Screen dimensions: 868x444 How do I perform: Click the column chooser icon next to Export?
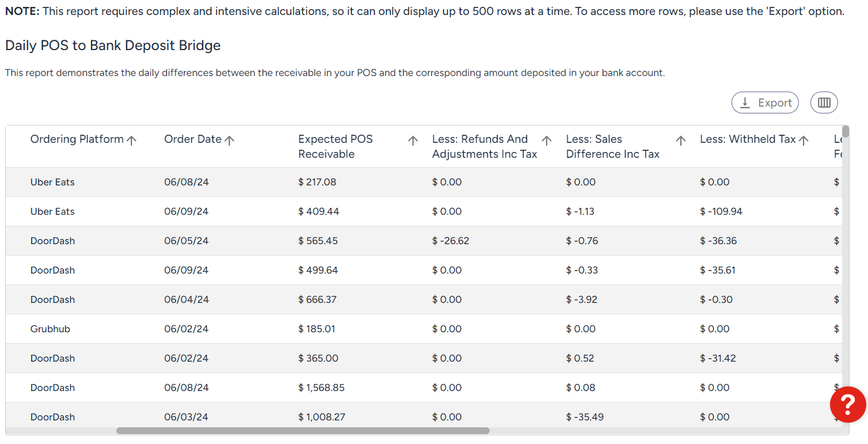click(x=824, y=103)
